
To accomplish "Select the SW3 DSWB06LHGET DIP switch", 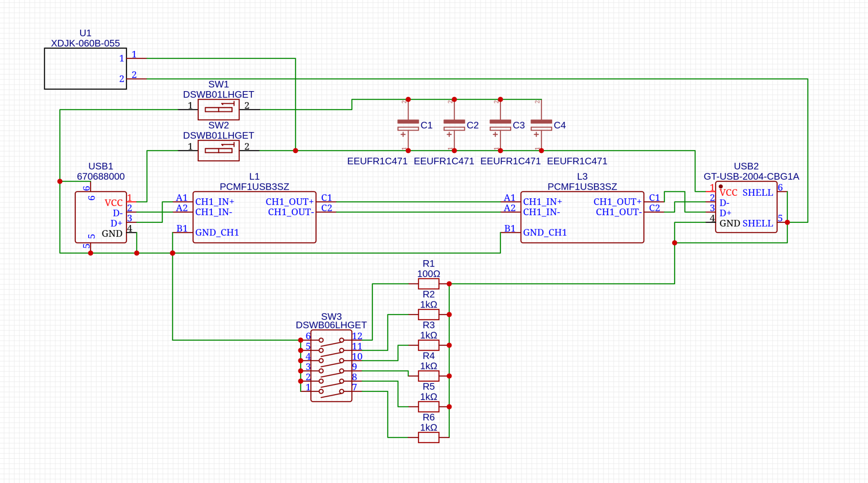I will pyautogui.click(x=331, y=366).
